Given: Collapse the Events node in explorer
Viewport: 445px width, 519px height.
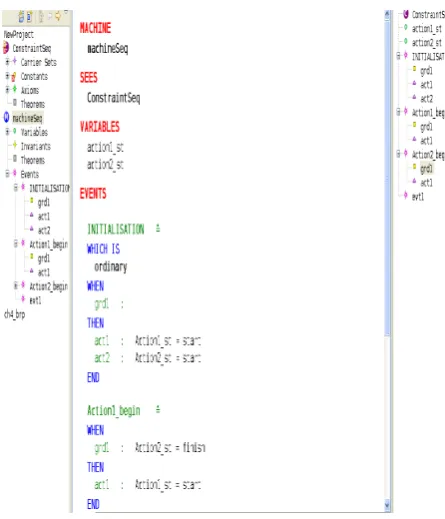Looking at the screenshot, I should click(7, 174).
